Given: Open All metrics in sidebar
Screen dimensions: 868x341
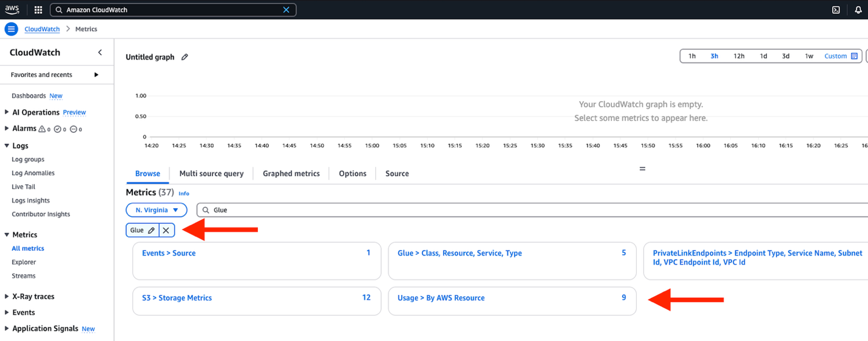Looking at the screenshot, I should coord(28,249).
